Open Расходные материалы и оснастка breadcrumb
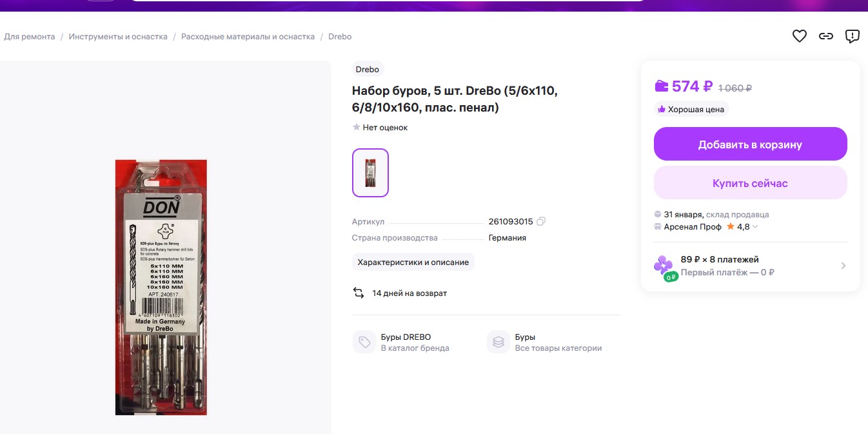The width and height of the screenshot is (868, 434). point(248,37)
